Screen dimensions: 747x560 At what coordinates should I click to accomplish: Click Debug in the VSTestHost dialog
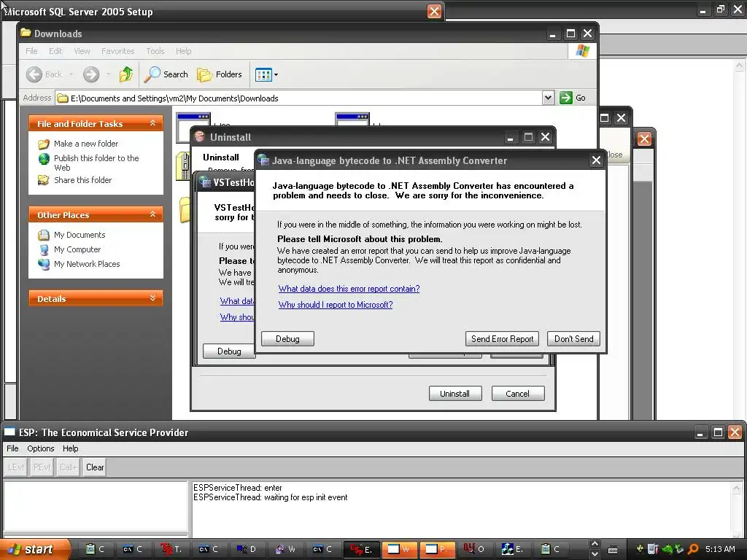tap(229, 351)
